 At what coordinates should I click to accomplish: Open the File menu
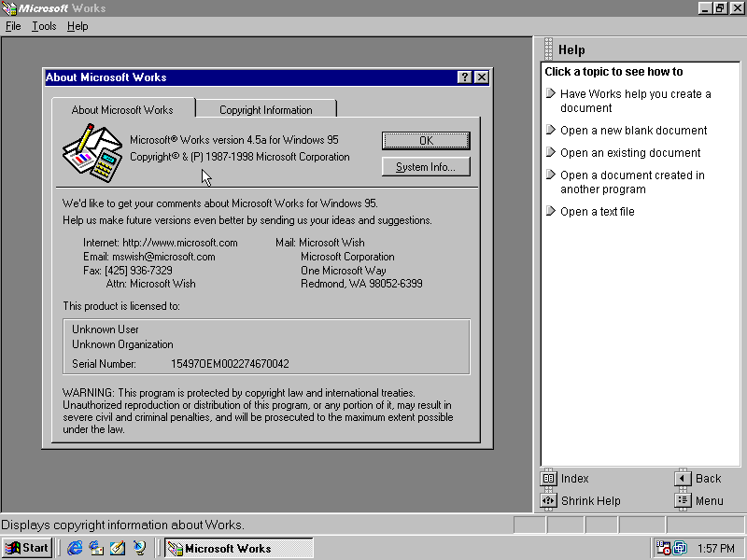(13, 26)
